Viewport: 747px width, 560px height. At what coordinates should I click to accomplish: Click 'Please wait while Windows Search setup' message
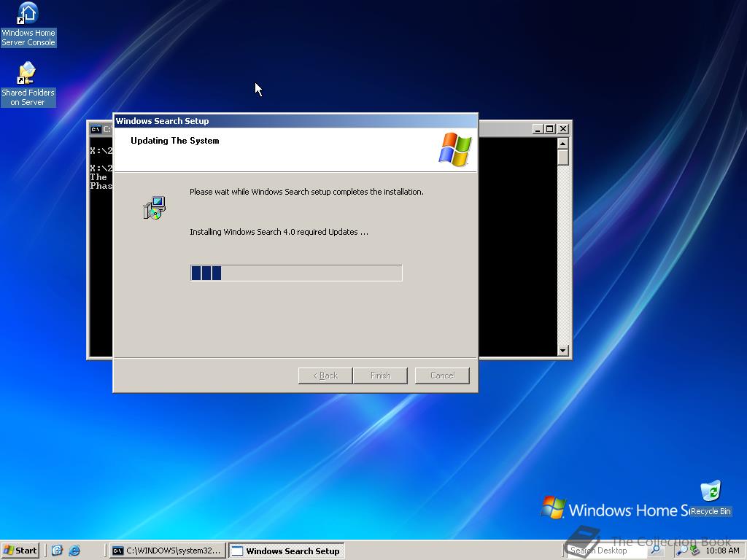306,192
